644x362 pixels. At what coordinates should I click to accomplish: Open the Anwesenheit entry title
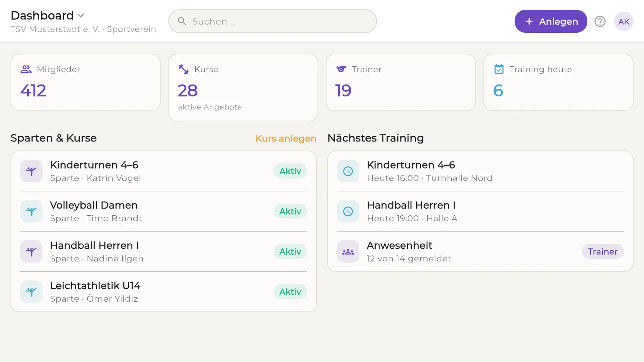click(400, 245)
